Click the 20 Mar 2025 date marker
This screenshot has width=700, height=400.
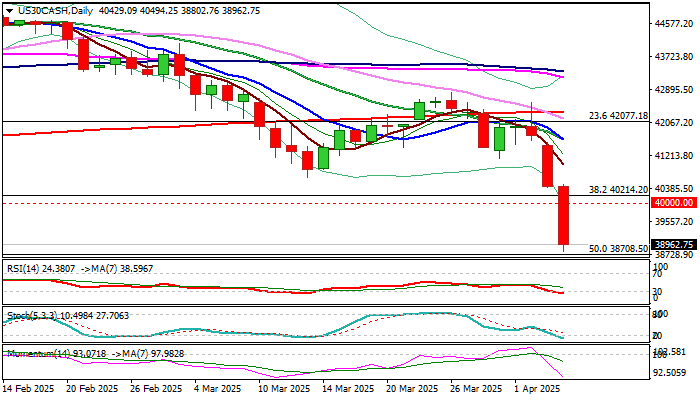(x=412, y=389)
